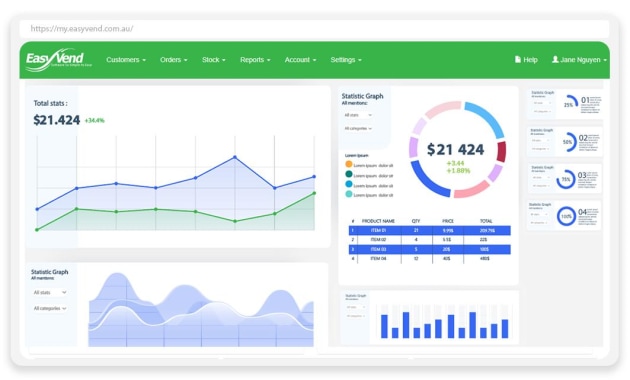
Task: Select the ITEM 01 table row
Action: point(430,231)
